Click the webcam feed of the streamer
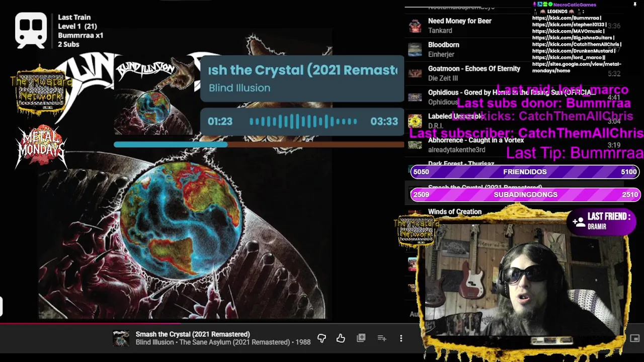This screenshot has height=362, width=644. (x=523, y=279)
